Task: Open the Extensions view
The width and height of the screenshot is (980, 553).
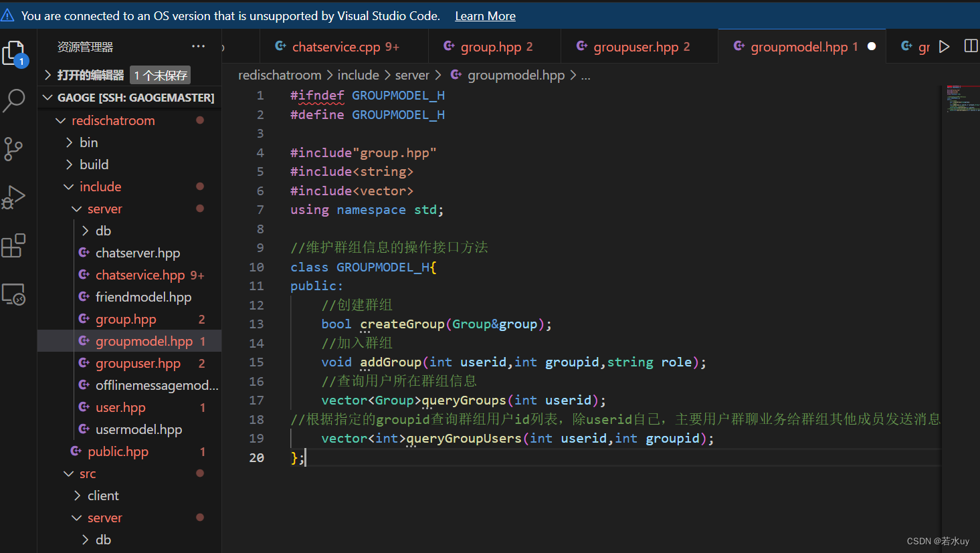Action: 13,245
